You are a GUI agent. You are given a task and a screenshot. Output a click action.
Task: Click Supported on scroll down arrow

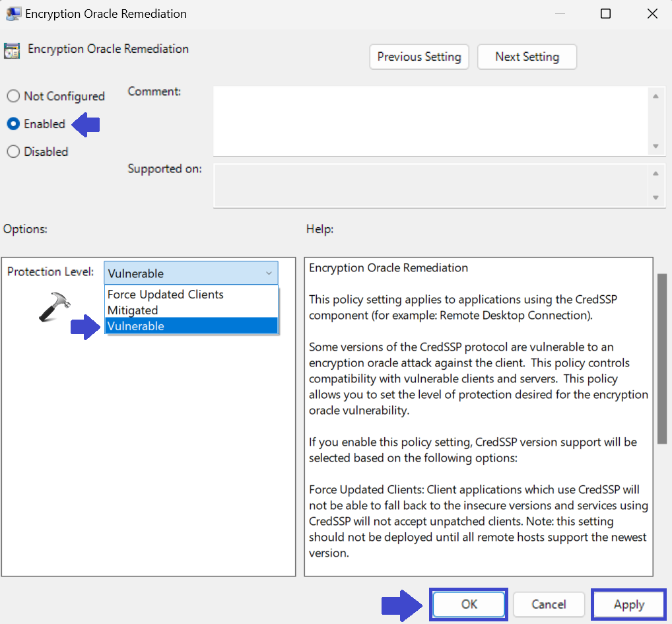click(655, 197)
